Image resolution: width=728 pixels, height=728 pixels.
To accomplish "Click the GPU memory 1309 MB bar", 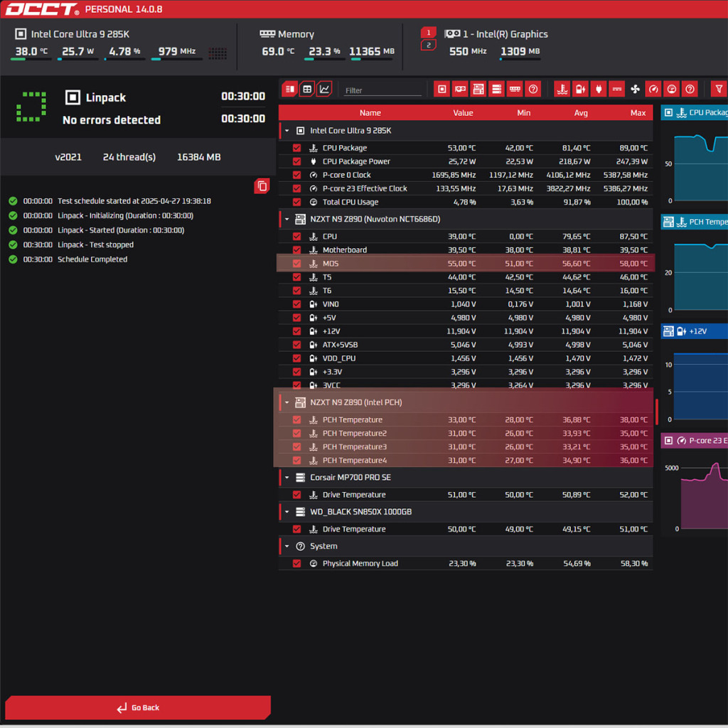I will click(x=520, y=59).
